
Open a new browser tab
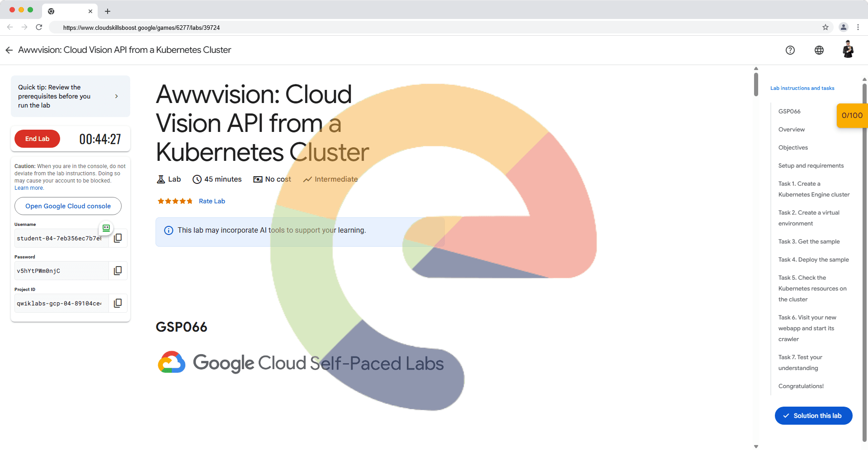coord(108,11)
